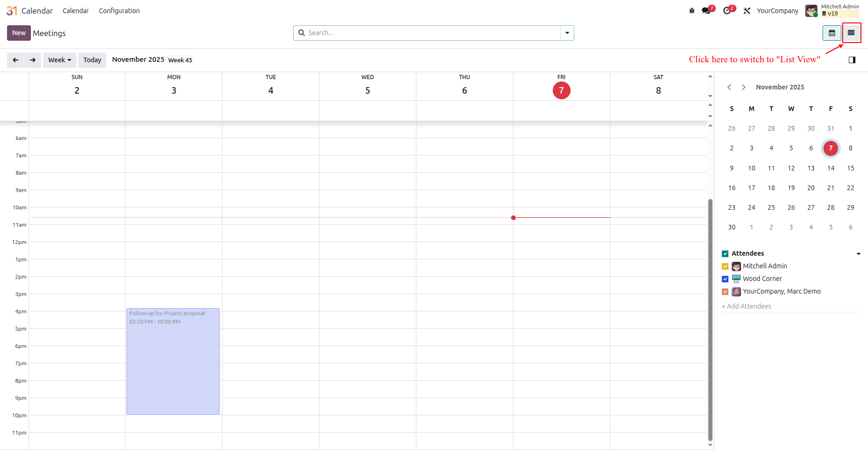This screenshot has height=450, width=868.
Task: Open the conversations messages icon
Action: (706, 11)
